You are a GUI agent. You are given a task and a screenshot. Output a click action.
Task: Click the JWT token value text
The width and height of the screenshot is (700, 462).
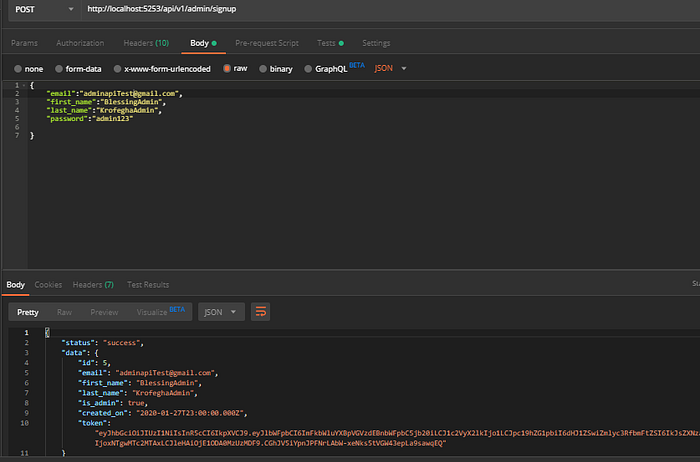pyautogui.click(x=397, y=438)
